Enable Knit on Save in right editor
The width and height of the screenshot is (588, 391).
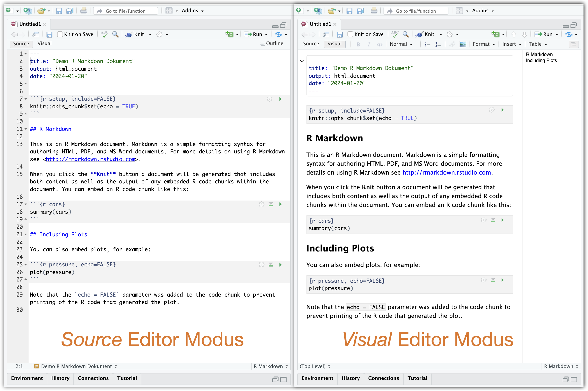coord(350,34)
